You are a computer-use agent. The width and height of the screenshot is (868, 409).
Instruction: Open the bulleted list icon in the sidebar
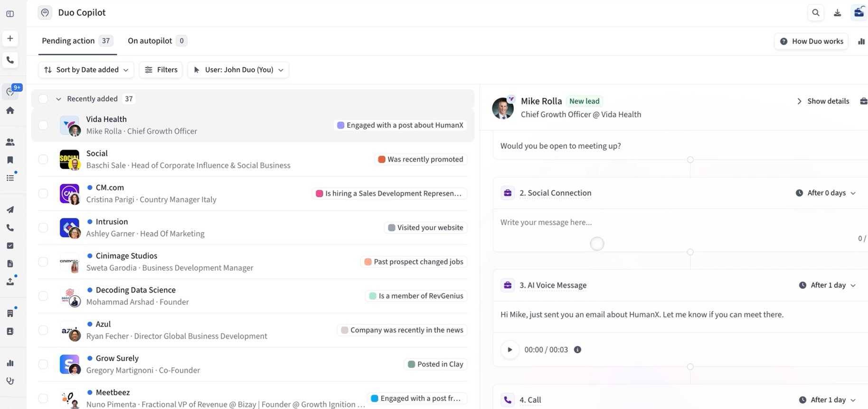[10, 178]
